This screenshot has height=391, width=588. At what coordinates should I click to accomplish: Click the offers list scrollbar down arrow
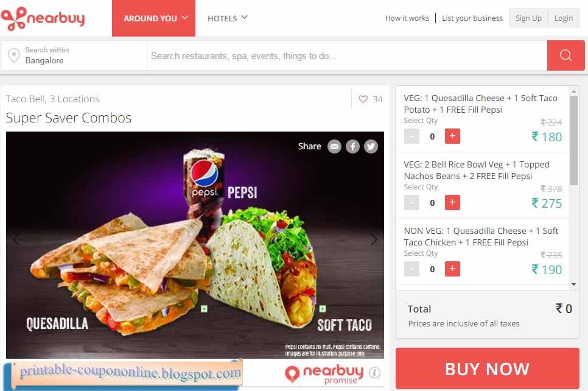click(573, 284)
